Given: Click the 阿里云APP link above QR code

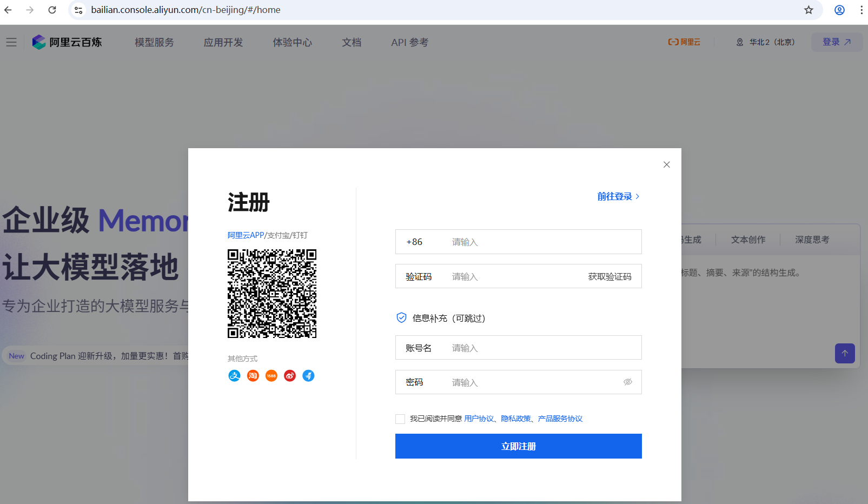Looking at the screenshot, I should [246, 235].
